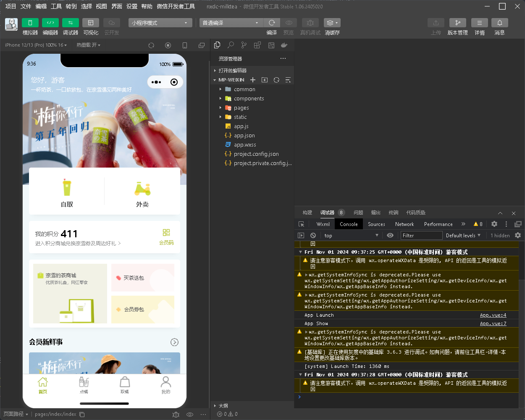The image size is (525, 420).
Task: Open the details (详情) panel
Action: coord(480,23)
